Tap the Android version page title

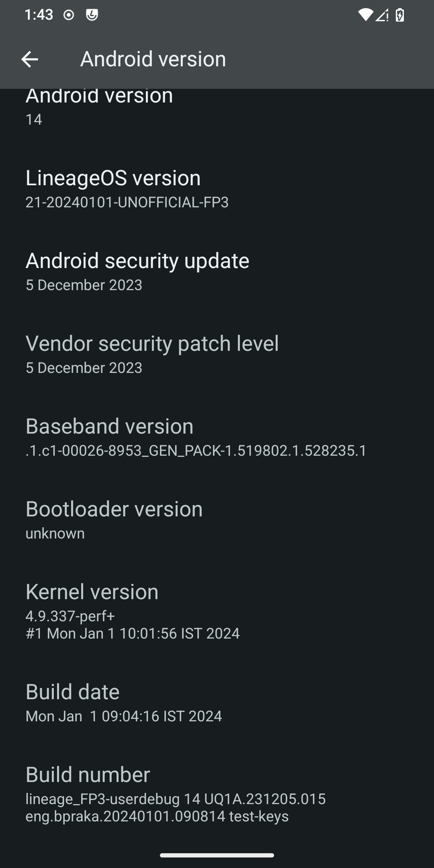pyautogui.click(x=153, y=59)
